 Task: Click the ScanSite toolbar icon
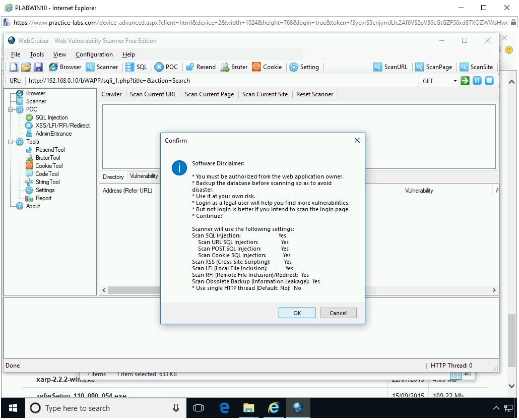(476, 67)
